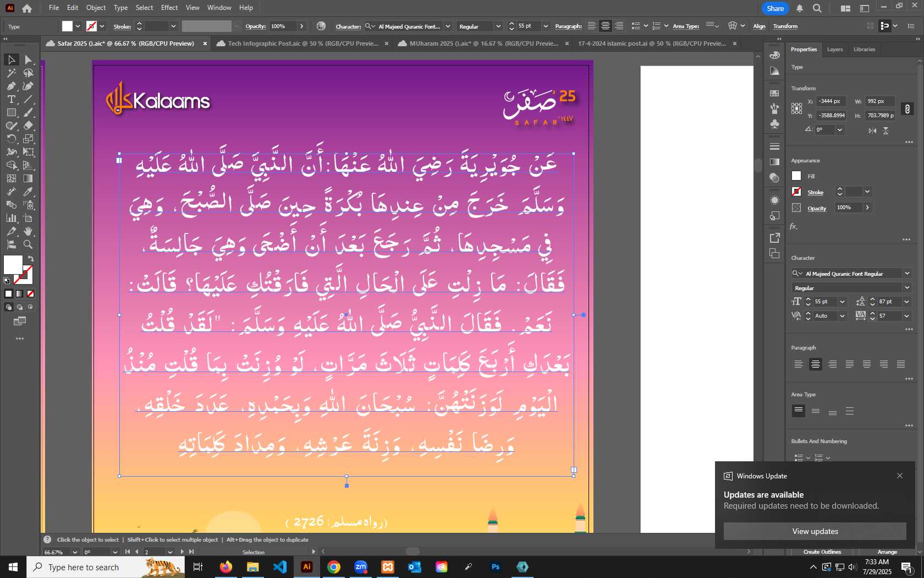
Task: Open the Swatches panel icon in dock
Action: point(774,93)
